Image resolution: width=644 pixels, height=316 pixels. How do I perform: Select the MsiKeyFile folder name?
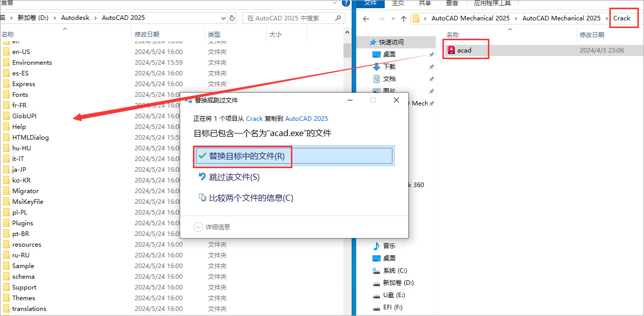click(x=28, y=201)
